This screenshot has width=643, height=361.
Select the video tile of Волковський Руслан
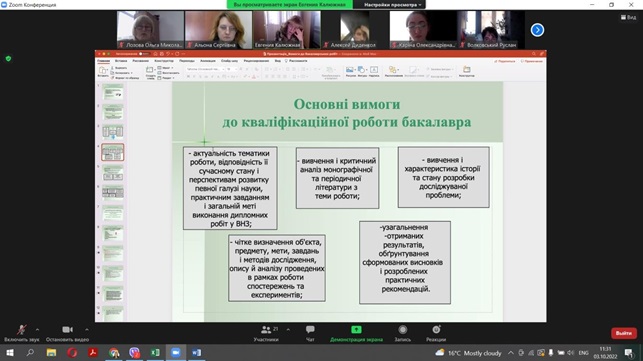pyautogui.click(x=491, y=30)
